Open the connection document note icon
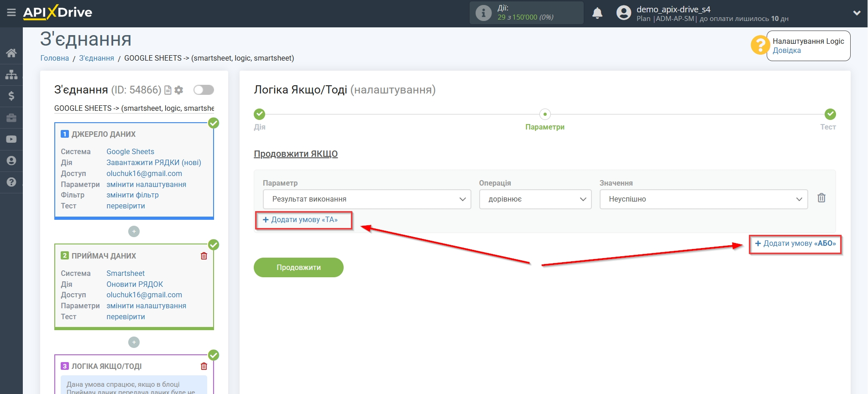 tap(167, 90)
